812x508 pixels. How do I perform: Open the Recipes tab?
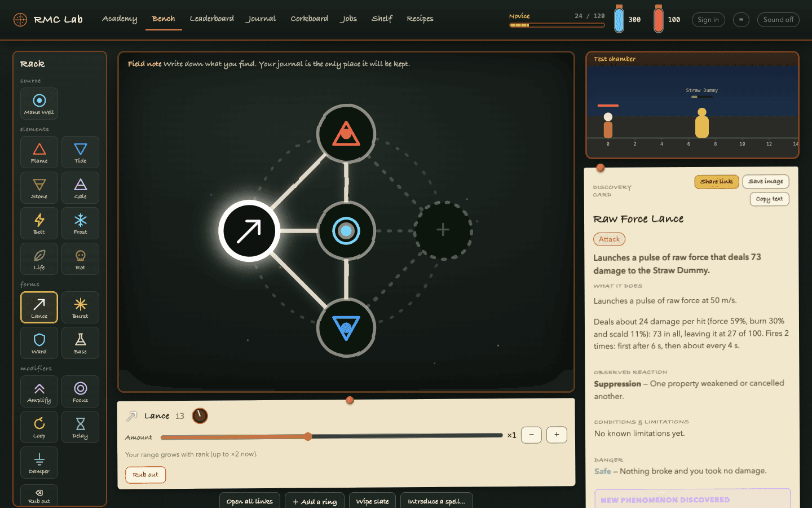(x=420, y=19)
